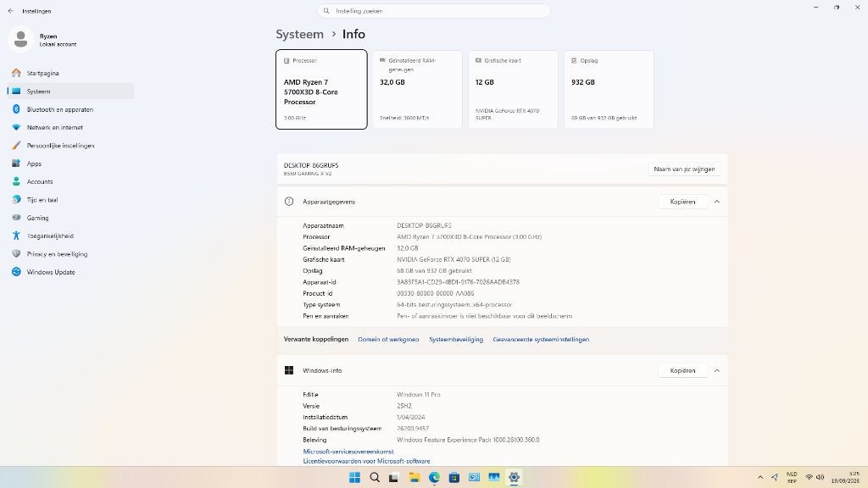The image size is (868, 488).
Task: Click the Settings gear taskbar icon
Action: tap(514, 478)
